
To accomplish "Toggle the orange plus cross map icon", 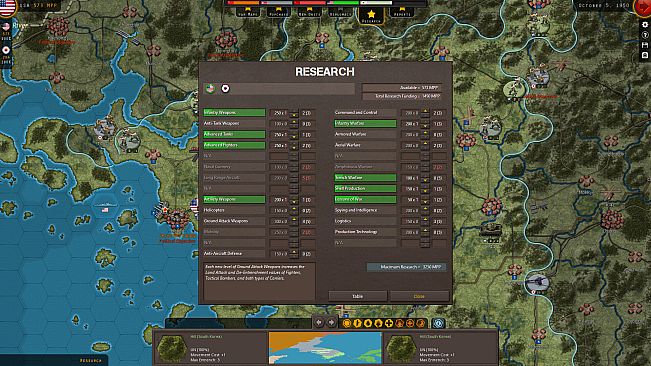I will click(x=389, y=323).
